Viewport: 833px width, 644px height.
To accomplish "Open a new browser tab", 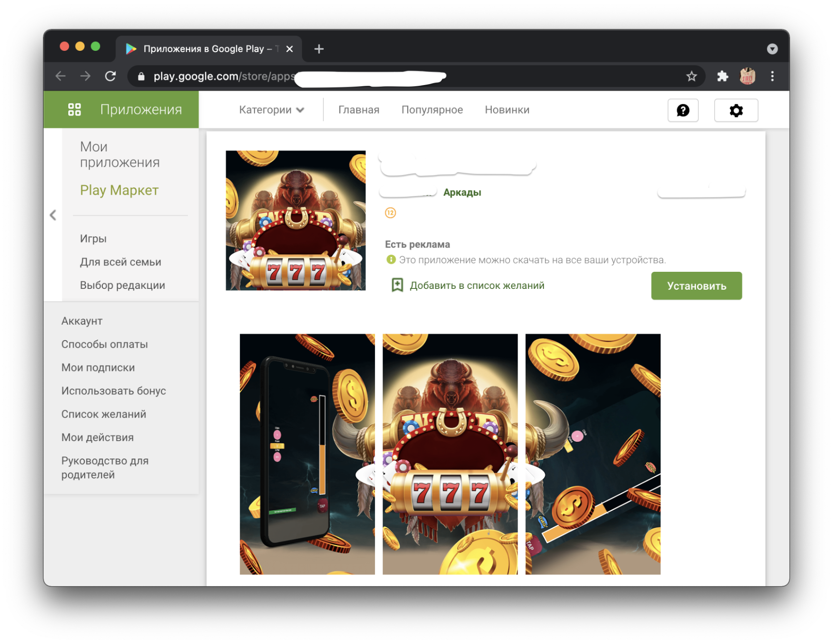I will [319, 49].
